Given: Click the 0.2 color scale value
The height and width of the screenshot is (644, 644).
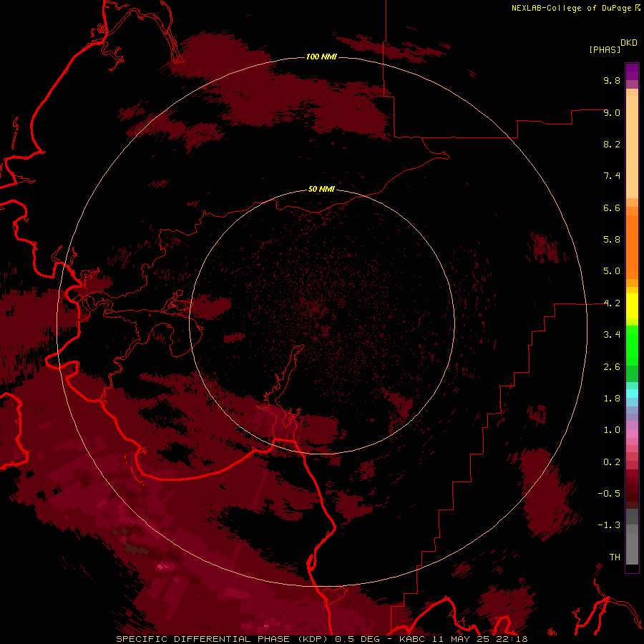Looking at the screenshot, I should [612, 462].
